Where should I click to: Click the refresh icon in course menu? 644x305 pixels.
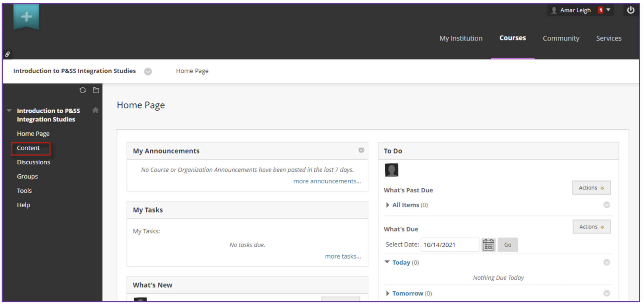coord(83,90)
